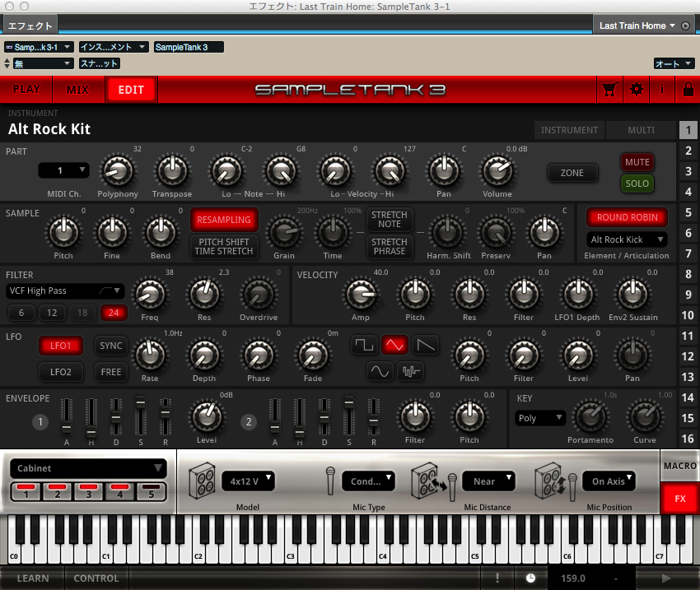Click the LFO Rate knob
The image size is (700, 590).
tap(150, 355)
